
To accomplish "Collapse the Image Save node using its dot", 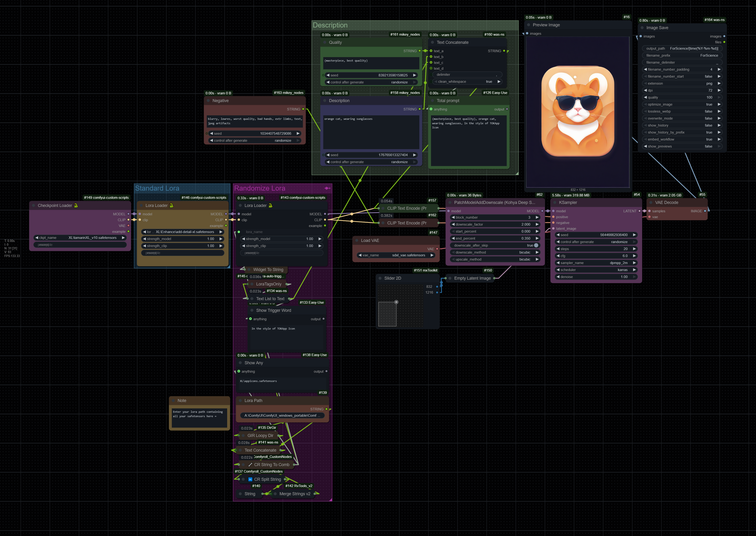I will click(x=642, y=28).
